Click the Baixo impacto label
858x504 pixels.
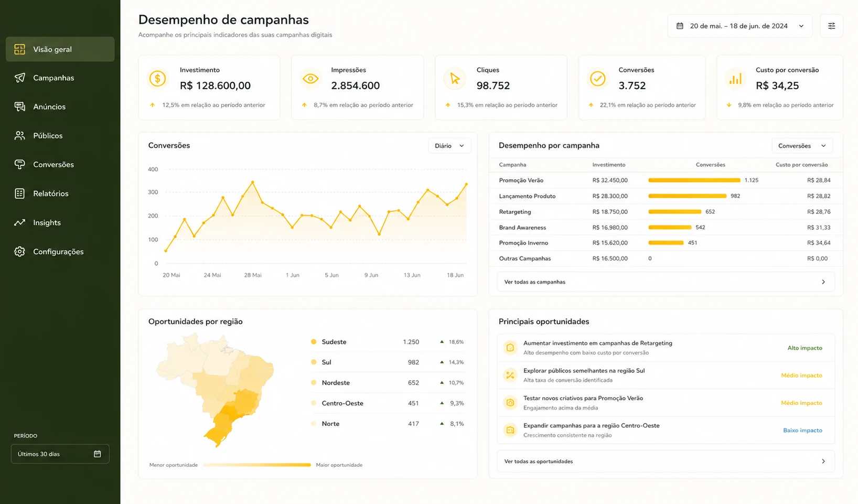coord(802,430)
